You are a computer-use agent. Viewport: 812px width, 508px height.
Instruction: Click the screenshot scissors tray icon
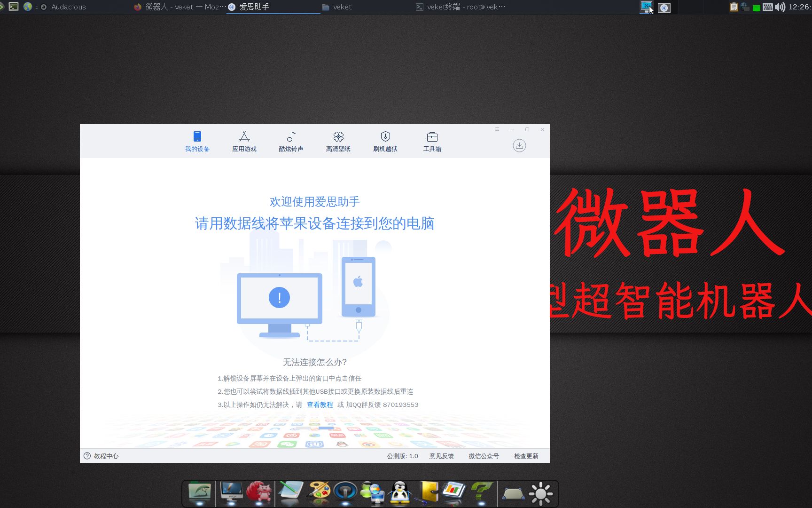pyautogui.click(x=647, y=7)
